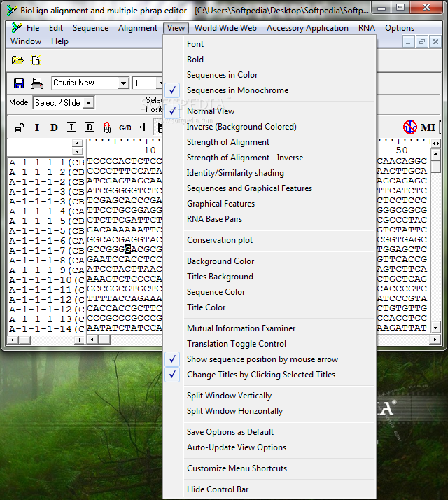
Task: Choose Title Color option
Action: (x=206, y=307)
